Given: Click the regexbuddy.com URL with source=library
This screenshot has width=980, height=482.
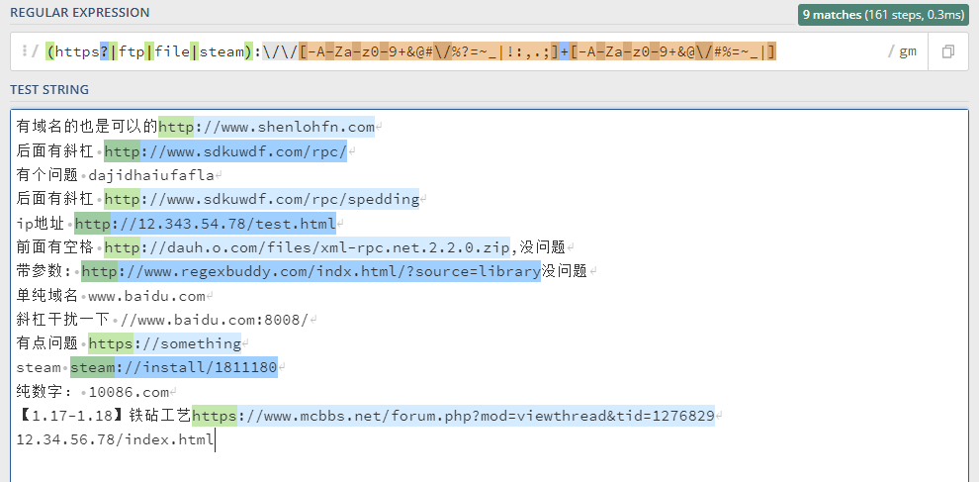Looking at the screenshot, I should coord(311,271).
